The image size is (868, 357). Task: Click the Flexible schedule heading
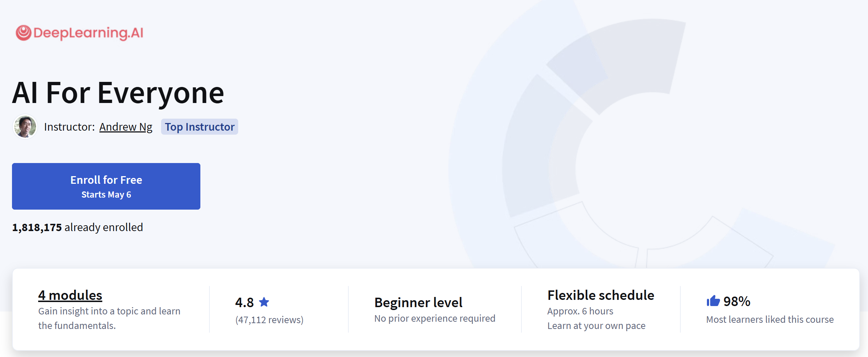[600, 295]
